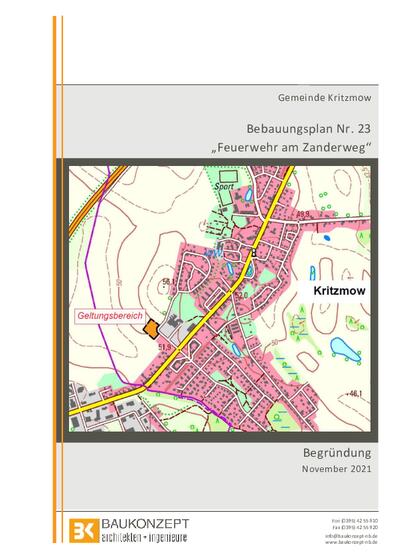Click the bold Kritzmow map label

(339, 291)
